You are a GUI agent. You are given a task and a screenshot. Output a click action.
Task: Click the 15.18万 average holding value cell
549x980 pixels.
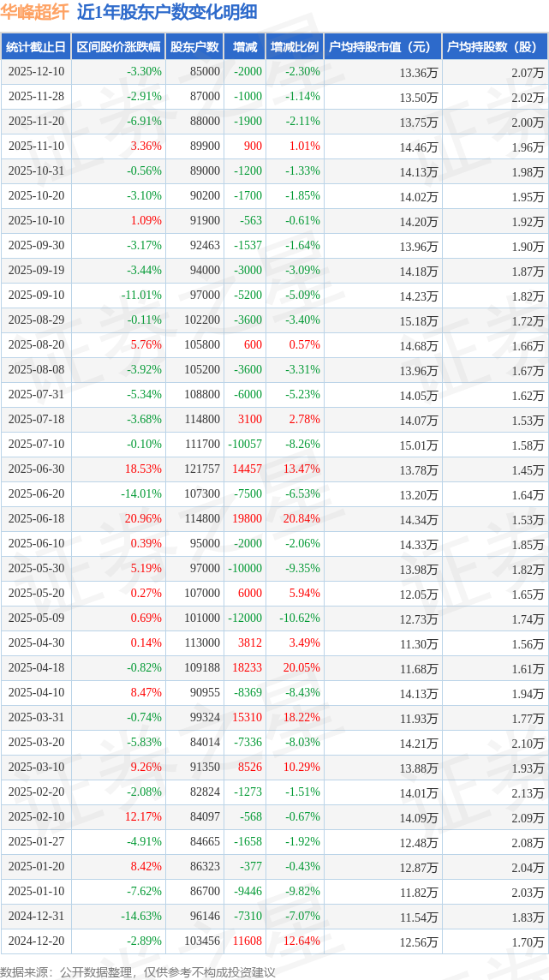(x=419, y=320)
